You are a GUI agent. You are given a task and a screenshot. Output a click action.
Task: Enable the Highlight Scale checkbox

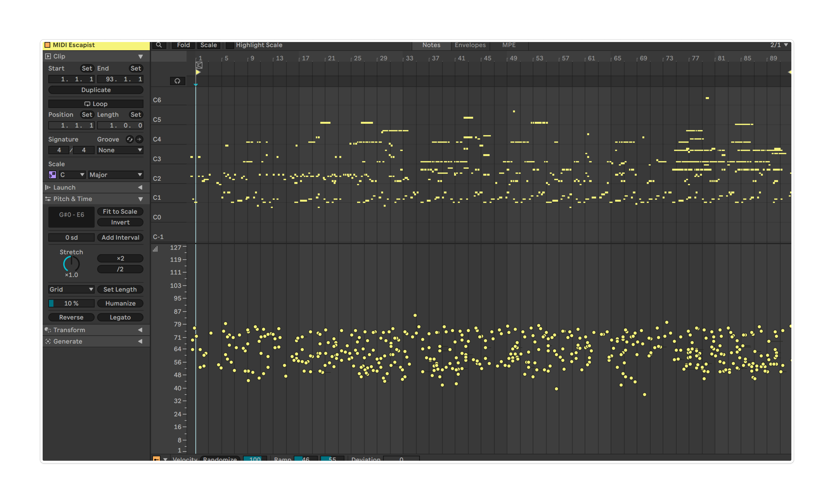point(230,45)
